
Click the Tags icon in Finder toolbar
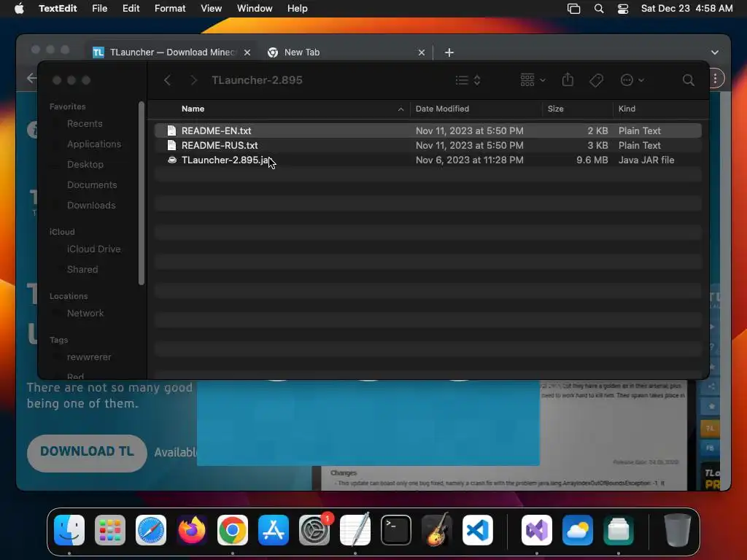(x=596, y=80)
